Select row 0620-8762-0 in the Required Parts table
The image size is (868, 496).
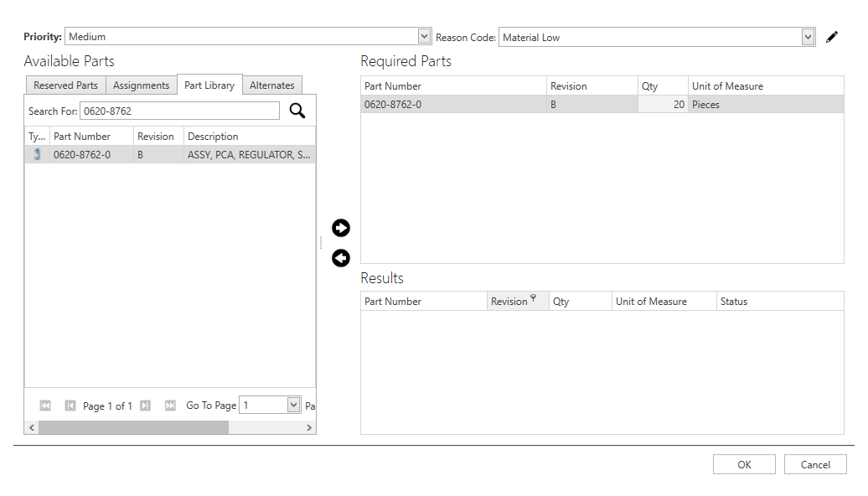(602, 104)
